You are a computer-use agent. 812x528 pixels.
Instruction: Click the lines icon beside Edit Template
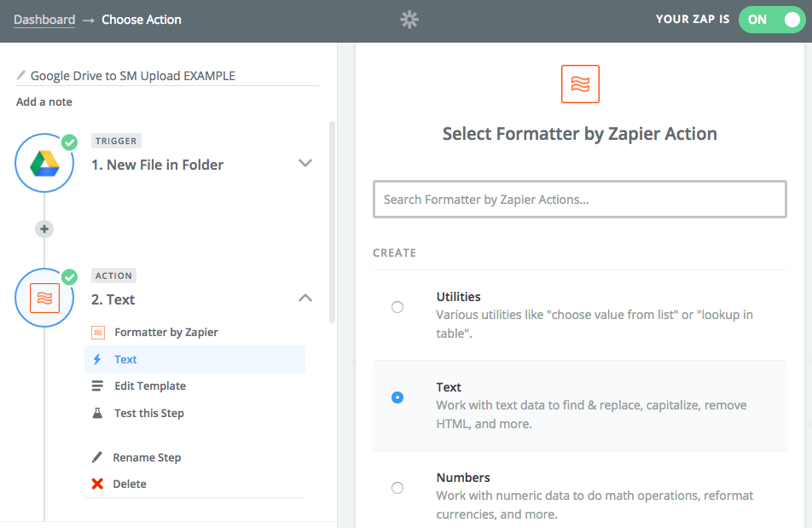point(97,386)
